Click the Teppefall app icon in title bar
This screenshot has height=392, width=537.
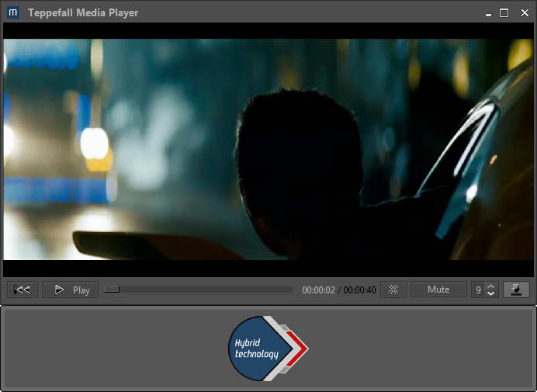click(13, 12)
